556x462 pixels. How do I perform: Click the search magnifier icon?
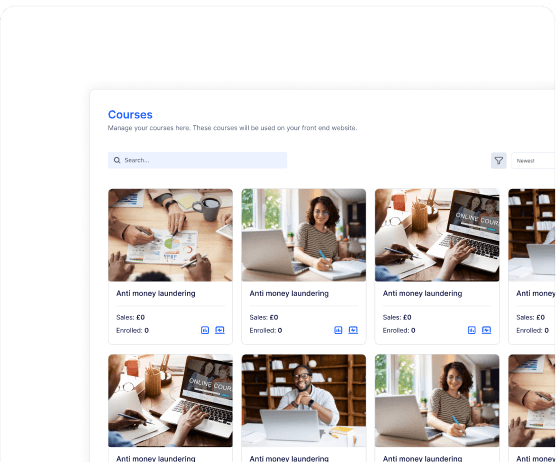117,160
